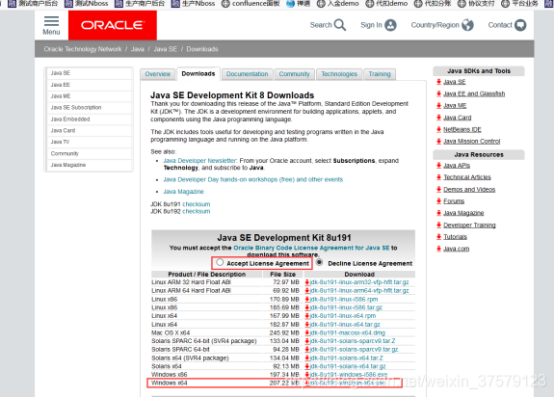Screen dimensions: 554x397
Task: Click the download arrow icon beside Java APIs
Action: click(x=439, y=165)
